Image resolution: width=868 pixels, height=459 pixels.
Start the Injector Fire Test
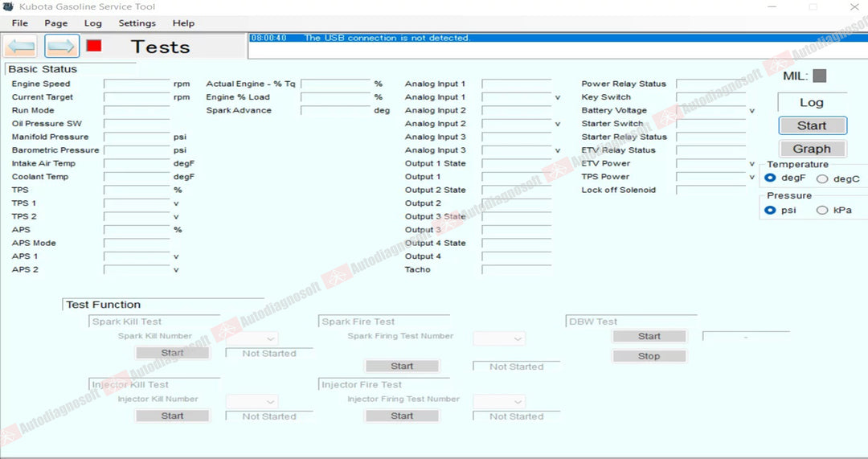click(x=402, y=416)
